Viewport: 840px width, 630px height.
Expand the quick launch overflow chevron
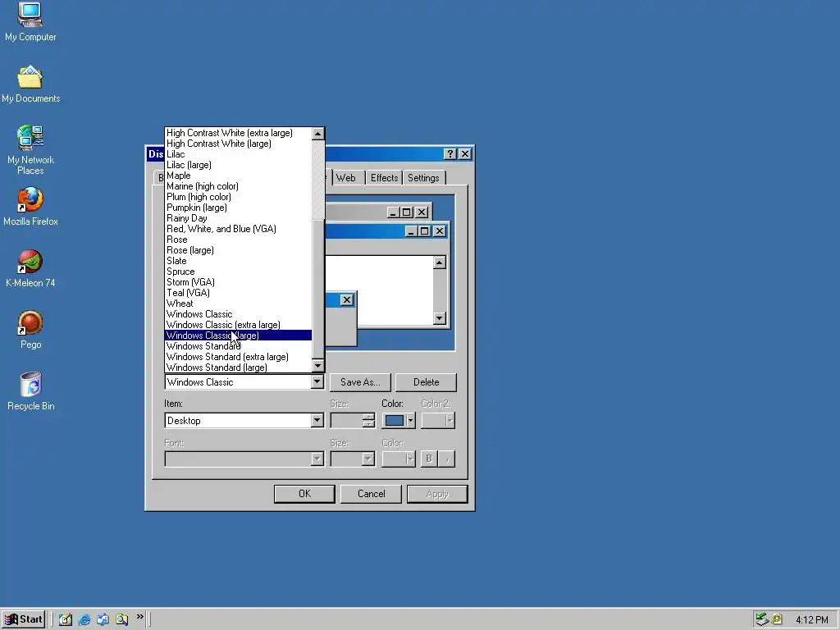[139, 617]
